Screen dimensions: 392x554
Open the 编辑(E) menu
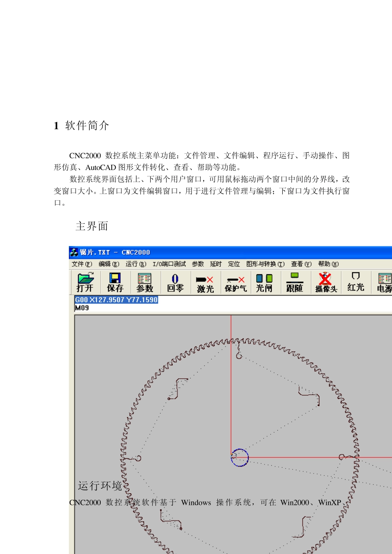point(109,264)
